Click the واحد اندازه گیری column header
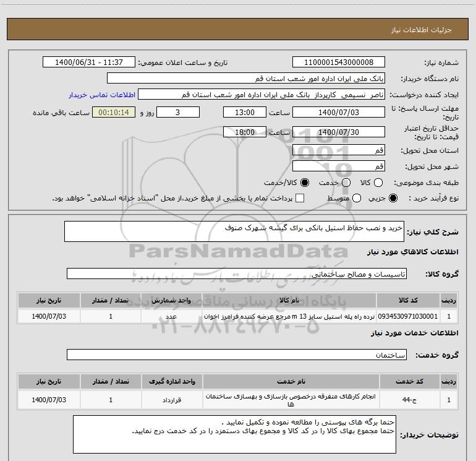The width and height of the screenshot is (476, 461). point(172,381)
